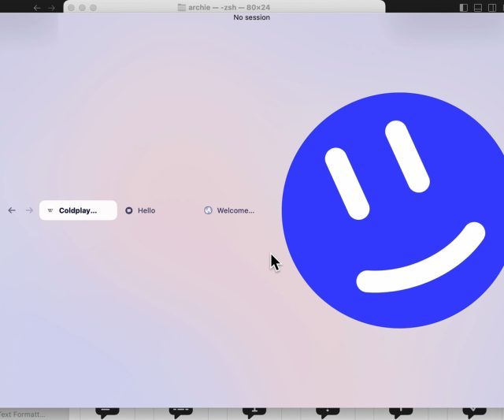Toggle the left sidebar layout icon
Image resolution: width=504 pixels, height=420 pixels.
pyautogui.click(x=464, y=7)
